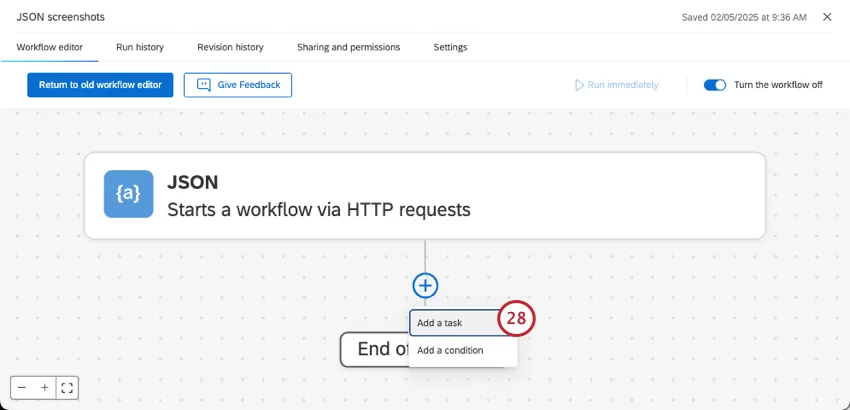Click the JSON event curly-braces icon

coord(128,194)
